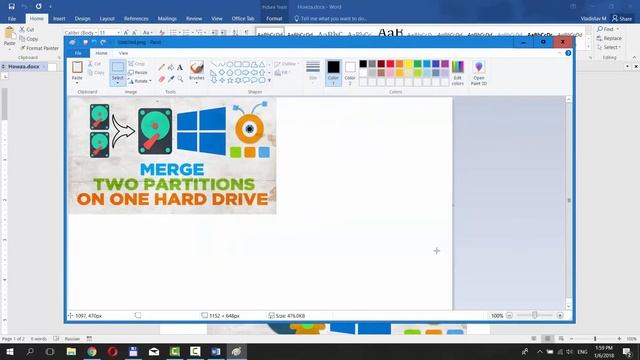The height and width of the screenshot is (360, 640).
Task: Switch to the Paint View tab
Action: 123,53
